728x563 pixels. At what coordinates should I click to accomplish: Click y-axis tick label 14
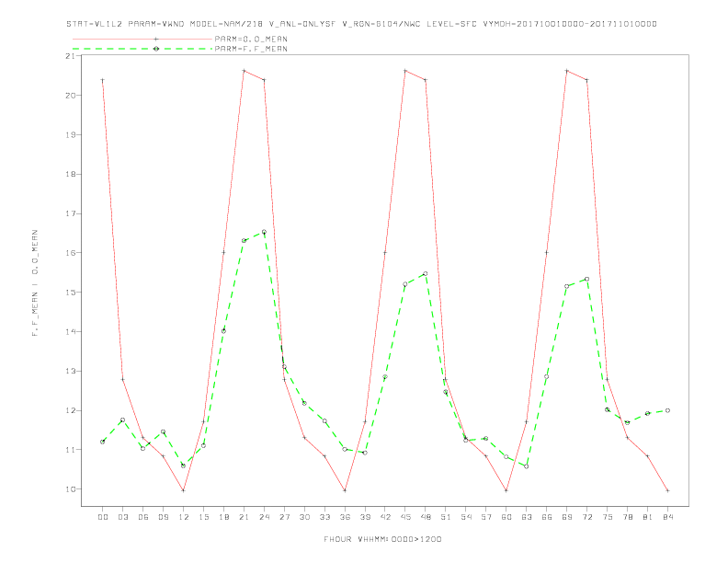click(70, 332)
